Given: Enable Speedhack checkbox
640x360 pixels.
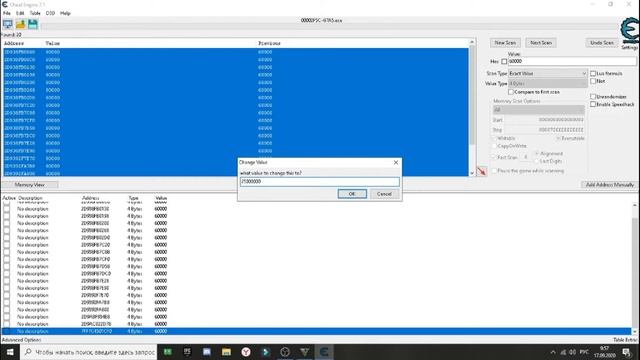Looking at the screenshot, I should point(593,104).
